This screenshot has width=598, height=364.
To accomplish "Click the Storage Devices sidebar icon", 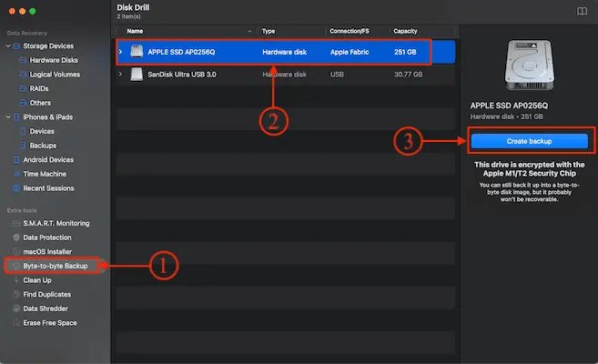I will (x=16, y=46).
